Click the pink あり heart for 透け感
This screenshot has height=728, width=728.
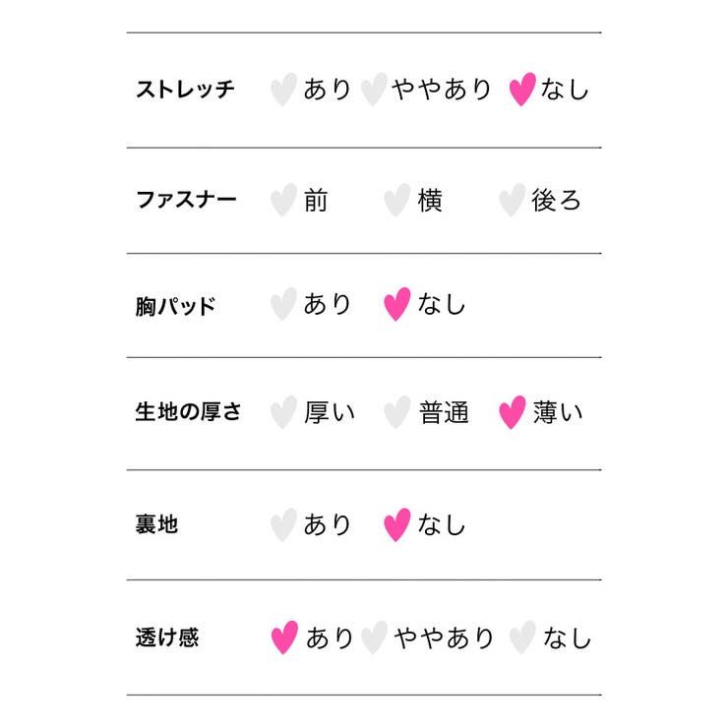(x=283, y=637)
